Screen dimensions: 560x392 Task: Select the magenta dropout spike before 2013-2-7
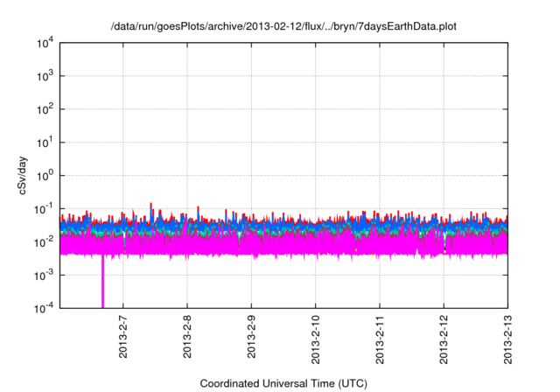click(x=103, y=281)
